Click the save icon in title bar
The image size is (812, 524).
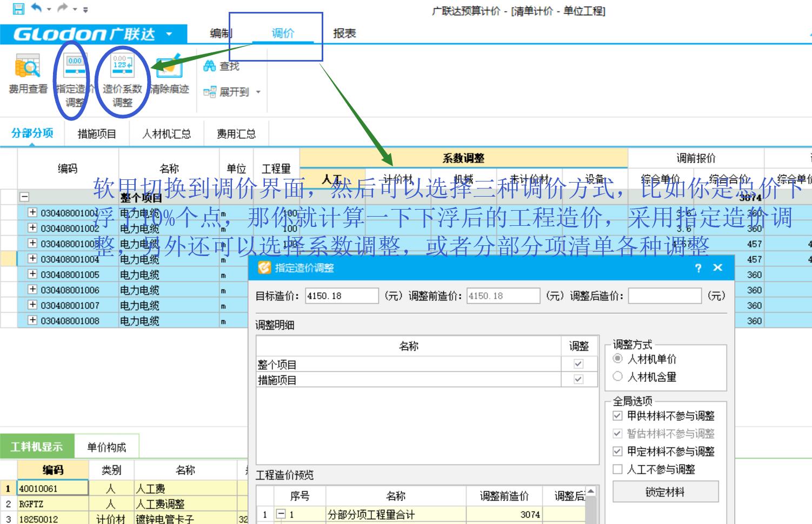(x=18, y=8)
